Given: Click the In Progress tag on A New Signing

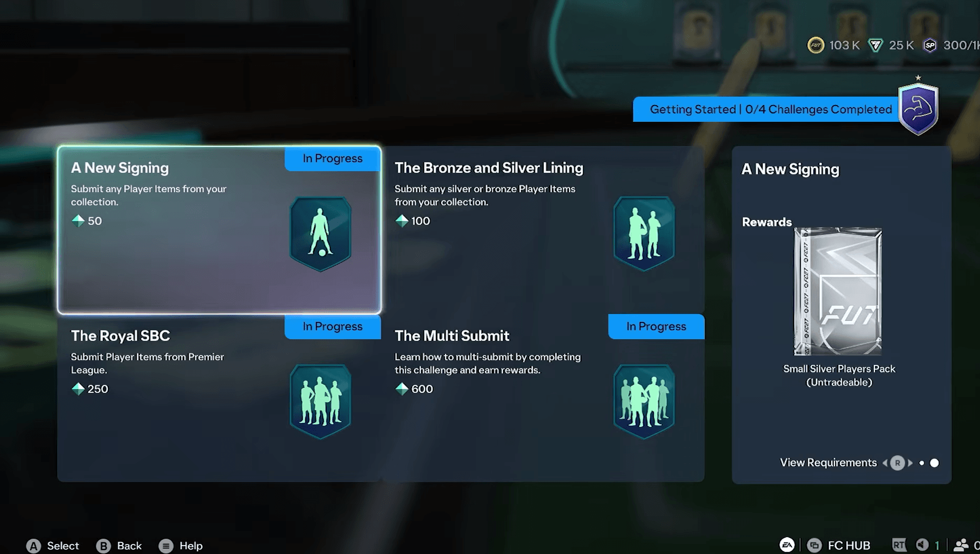Looking at the screenshot, I should (333, 159).
